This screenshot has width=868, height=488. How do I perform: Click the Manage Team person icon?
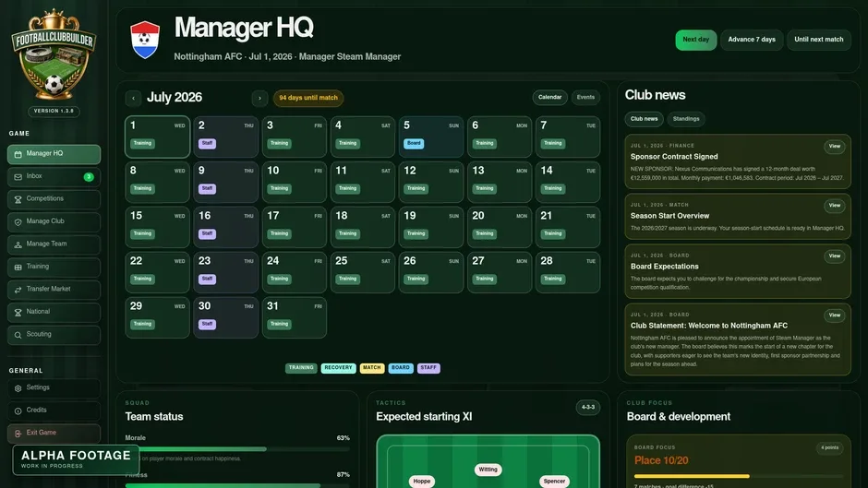pos(18,244)
